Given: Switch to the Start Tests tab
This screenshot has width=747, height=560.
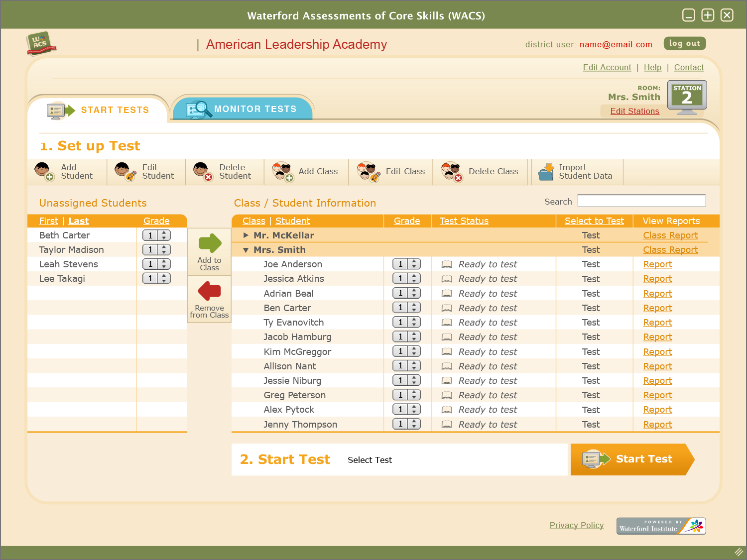Looking at the screenshot, I should point(99,110).
